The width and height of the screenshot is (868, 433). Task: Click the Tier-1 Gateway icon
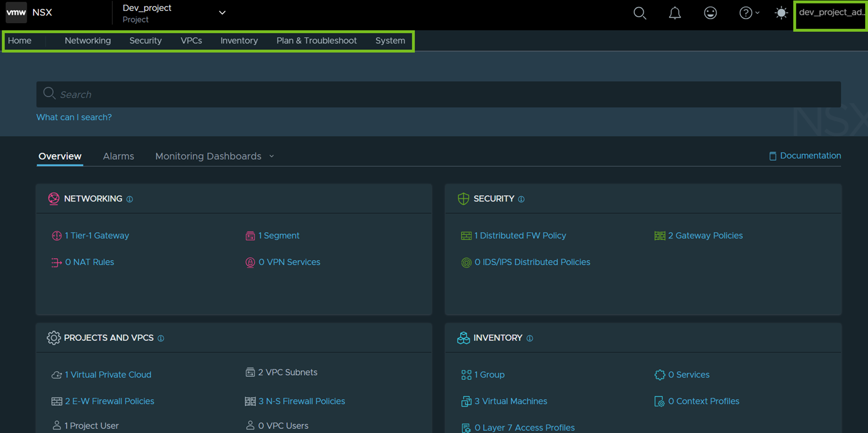(57, 236)
